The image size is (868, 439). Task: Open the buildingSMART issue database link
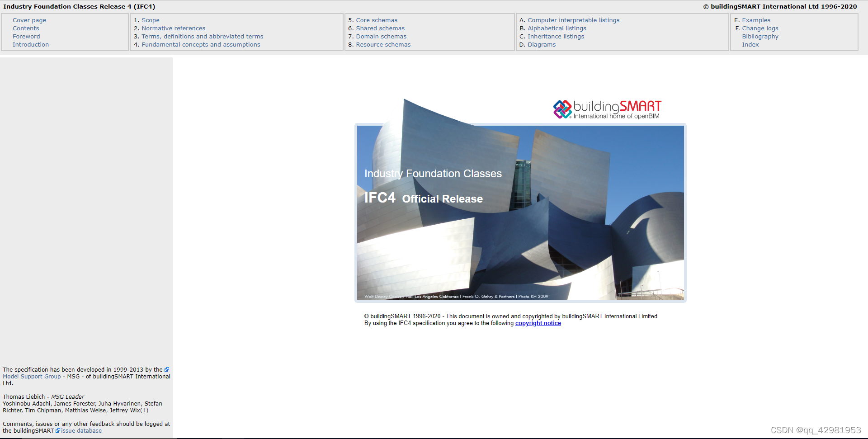(81, 431)
